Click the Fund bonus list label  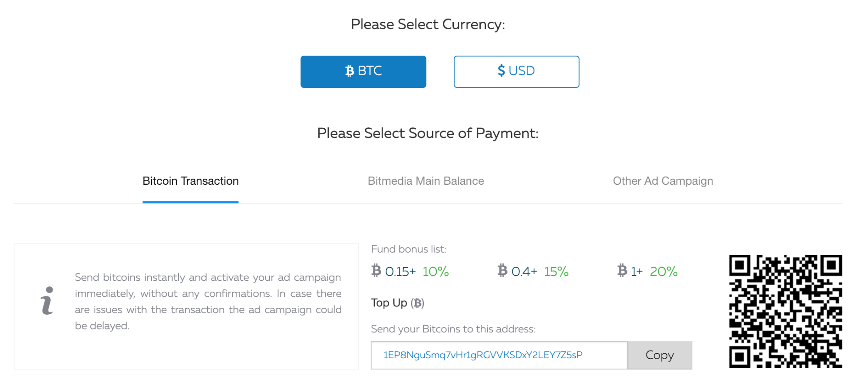tap(409, 249)
